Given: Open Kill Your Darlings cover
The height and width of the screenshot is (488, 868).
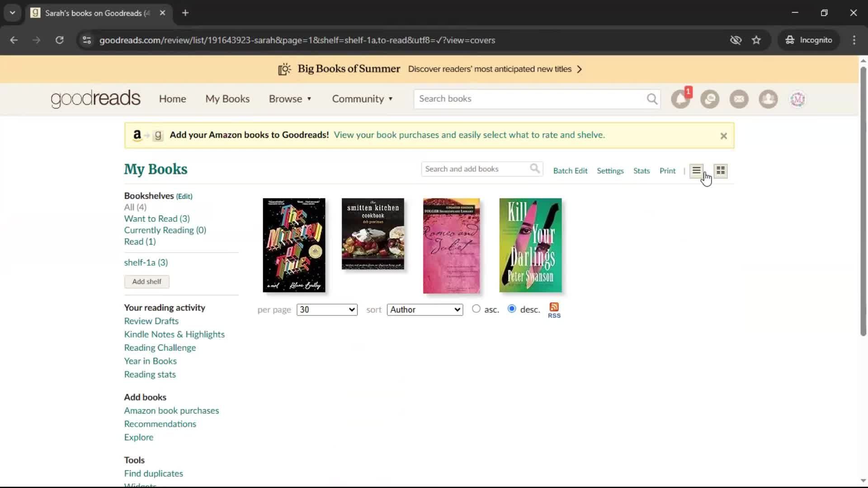Looking at the screenshot, I should [x=530, y=245].
